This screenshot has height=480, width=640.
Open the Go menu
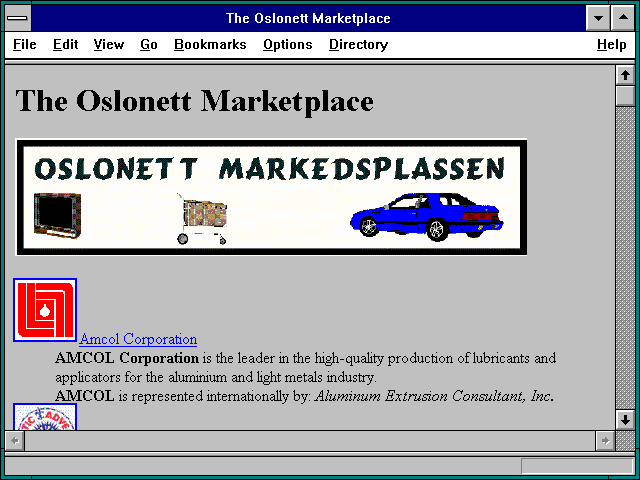[x=149, y=44]
